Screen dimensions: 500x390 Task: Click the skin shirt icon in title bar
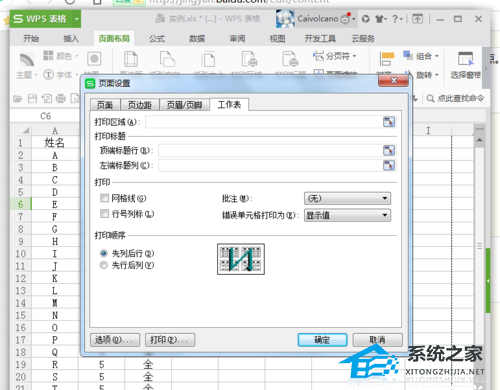coord(379,19)
